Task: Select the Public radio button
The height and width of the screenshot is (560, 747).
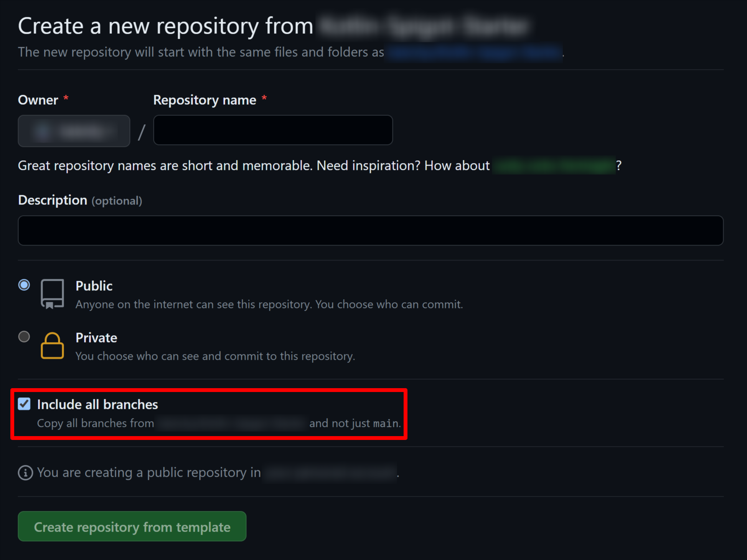Action: click(x=24, y=285)
